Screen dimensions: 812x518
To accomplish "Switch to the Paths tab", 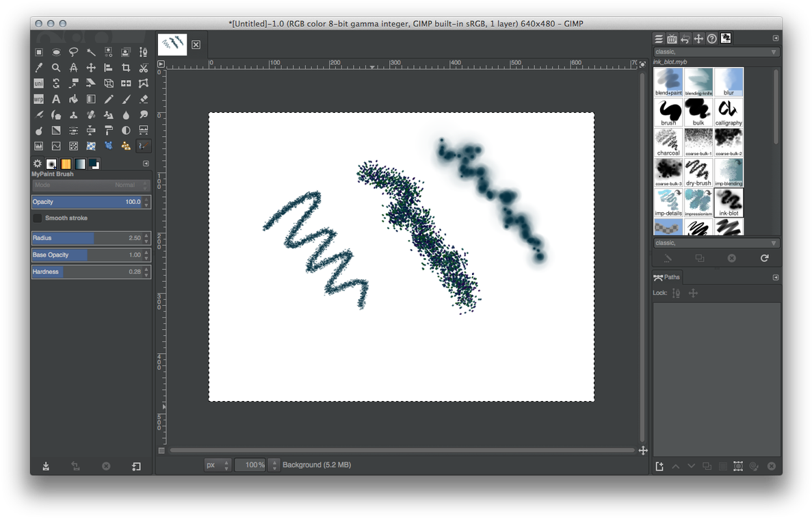I will tap(667, 276).
